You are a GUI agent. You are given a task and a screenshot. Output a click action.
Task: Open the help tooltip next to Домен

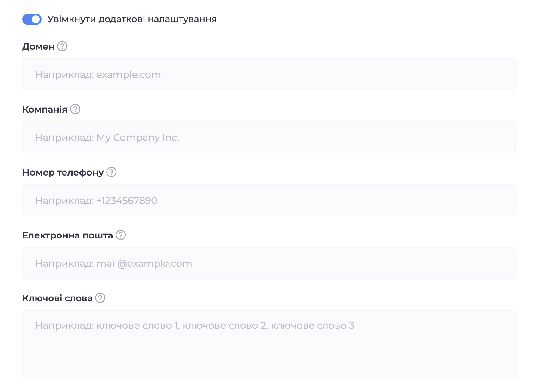(62, 46)
